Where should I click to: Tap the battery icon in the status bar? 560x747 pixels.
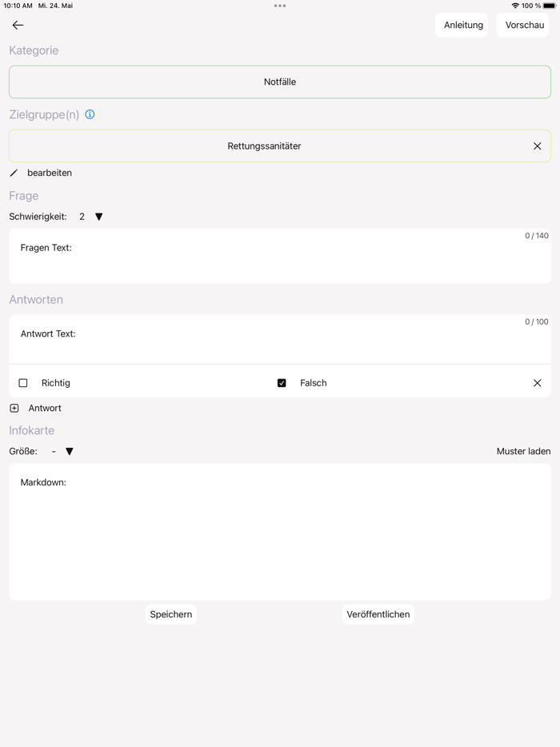550,6
